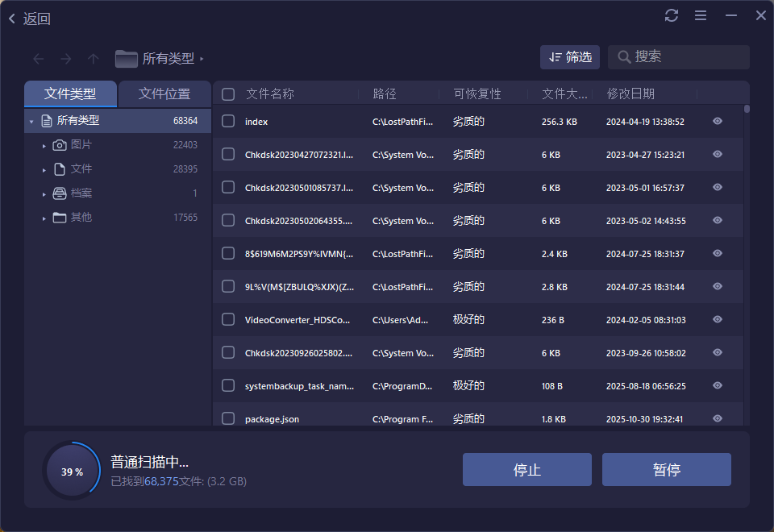Screen dimensions: 774x532
Task: Click the navigate-up arrow above the file tree
Action: 93,57
